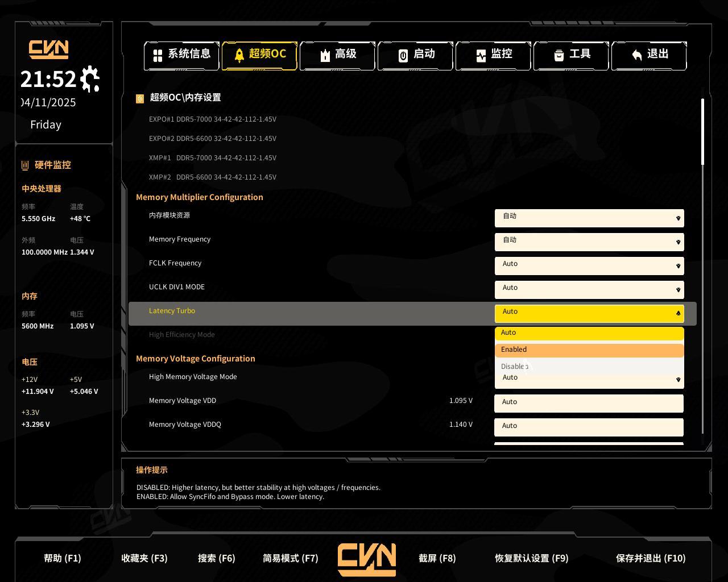Click the castle icon on 高级 tab

[325, 55]
